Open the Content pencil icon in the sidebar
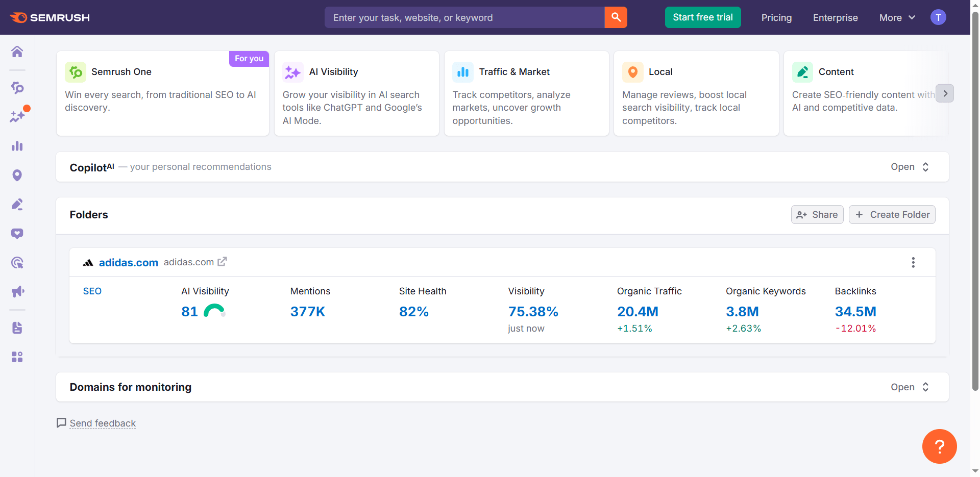980x477 pixels. coord(17,204)
